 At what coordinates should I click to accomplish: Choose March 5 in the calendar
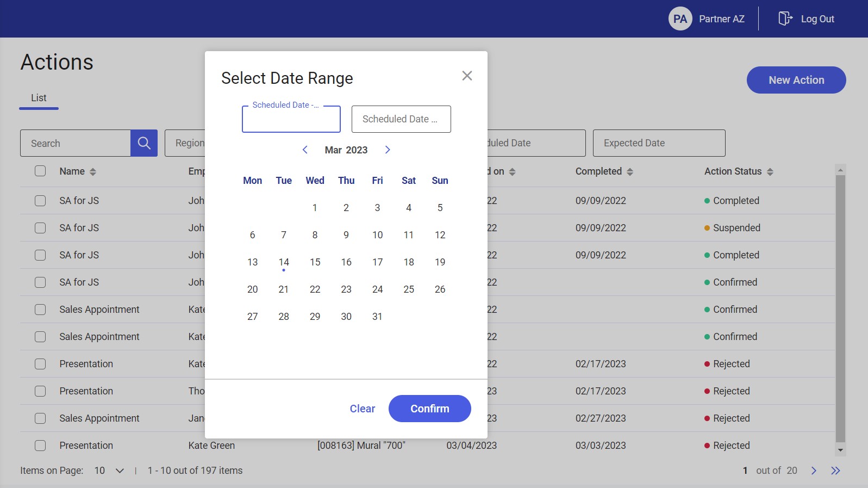click(x=440, y=208)
